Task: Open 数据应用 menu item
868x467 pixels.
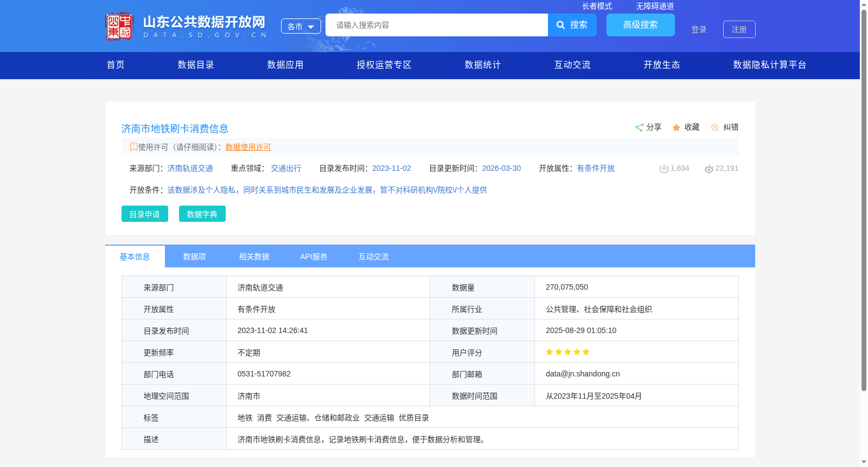Action: (x=285, y=65)
